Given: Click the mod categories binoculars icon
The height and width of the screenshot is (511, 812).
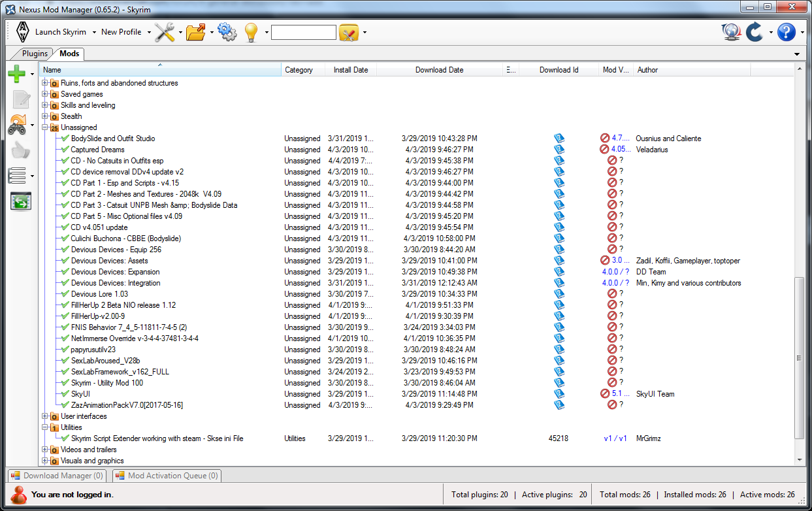Looking at the screenshot, I should click(x=17, y=124).
